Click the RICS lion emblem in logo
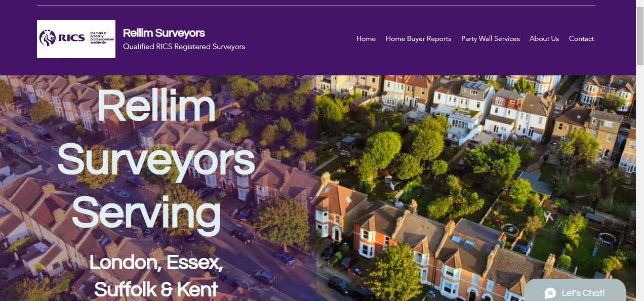This screenshot has width=644, height=301. click(48, 38)
